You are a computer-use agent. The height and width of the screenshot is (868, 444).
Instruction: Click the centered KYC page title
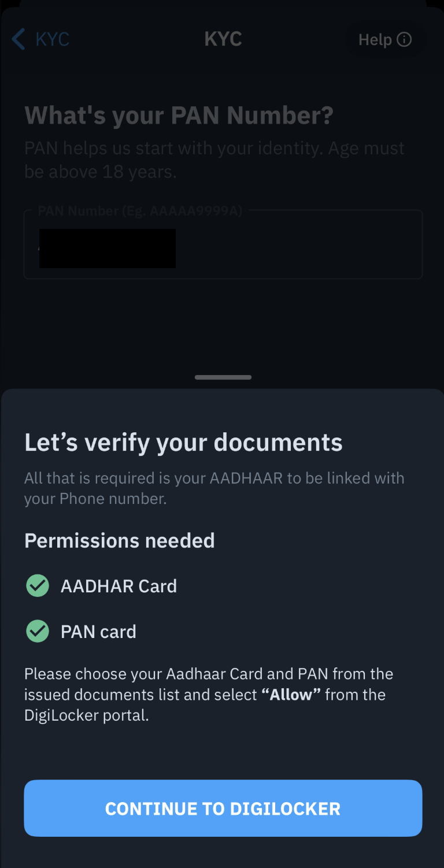tap(223, 39)
